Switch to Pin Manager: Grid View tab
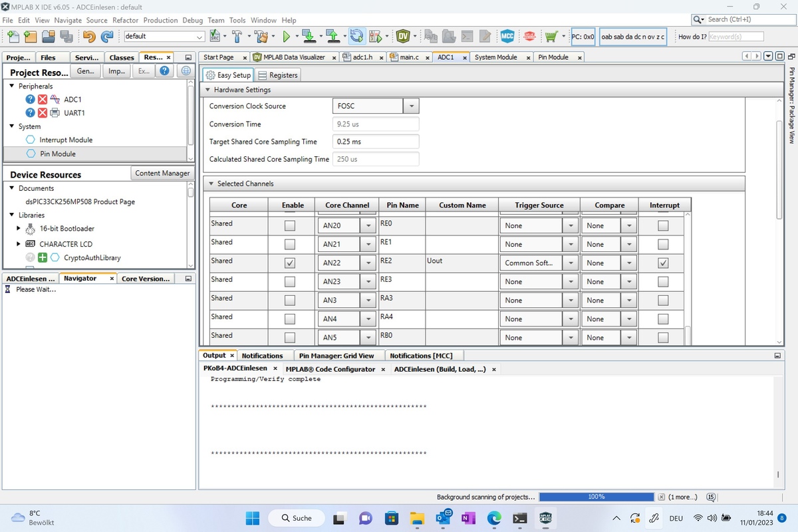The image size is (798, 532). coord(336,356)
